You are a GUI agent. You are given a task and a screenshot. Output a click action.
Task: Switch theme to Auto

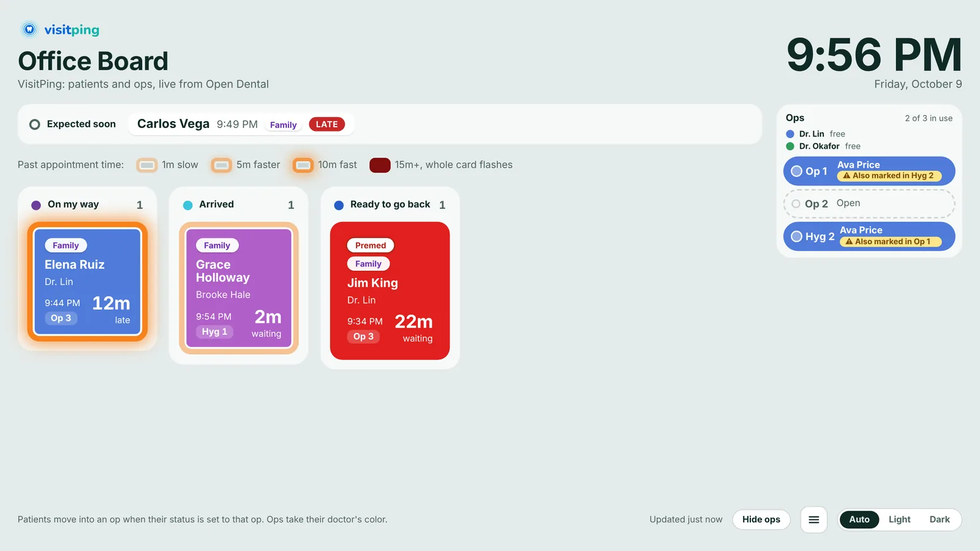[859, 520]
